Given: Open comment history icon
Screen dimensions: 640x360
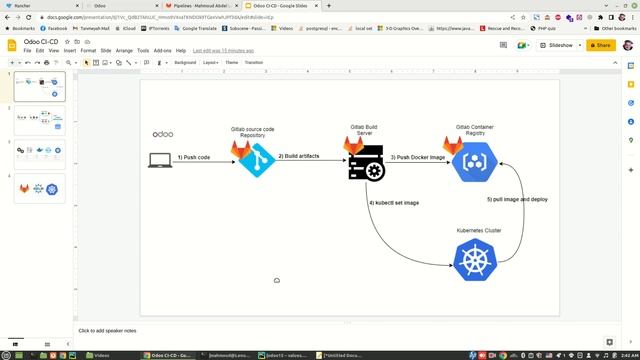Looking at the screenshot, I should coord(503,45).
